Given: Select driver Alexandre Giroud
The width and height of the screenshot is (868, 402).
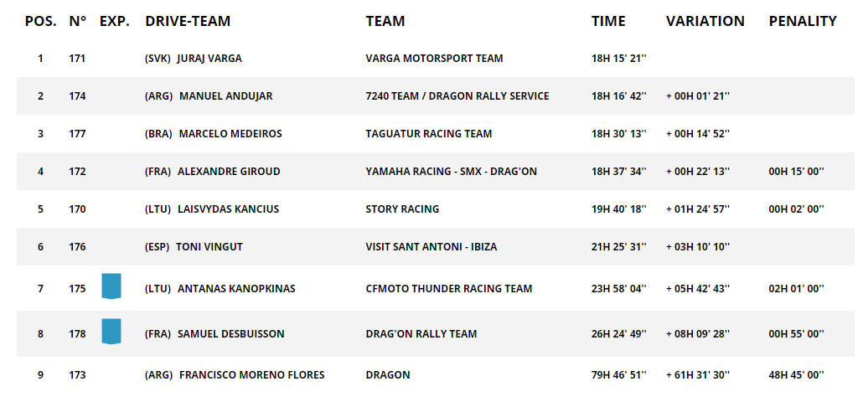Looking at the screenshot, I should click(229, 172).
